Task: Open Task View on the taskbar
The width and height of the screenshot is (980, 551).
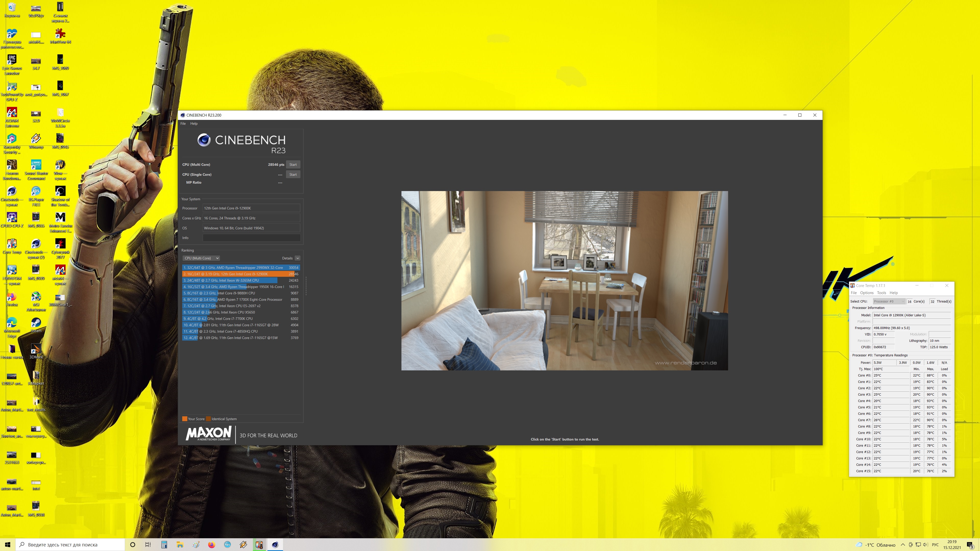Action: 148,545
